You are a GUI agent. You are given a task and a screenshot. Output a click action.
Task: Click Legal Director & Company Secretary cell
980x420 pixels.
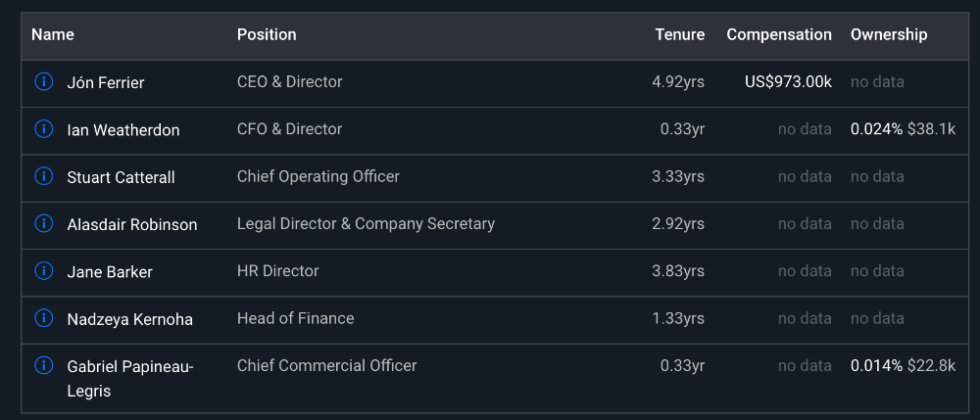click(x=366, y=224)
